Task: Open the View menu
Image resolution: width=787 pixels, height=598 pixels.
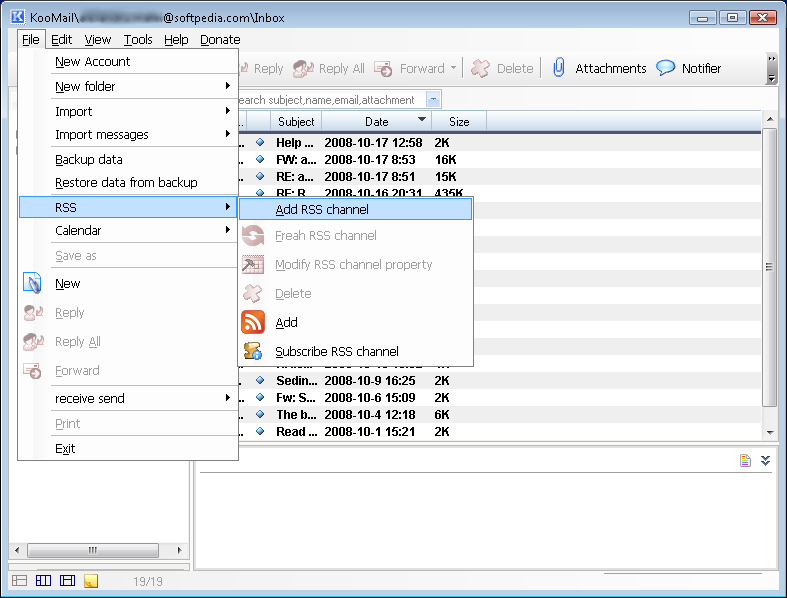Action: [x=97, y=40]
